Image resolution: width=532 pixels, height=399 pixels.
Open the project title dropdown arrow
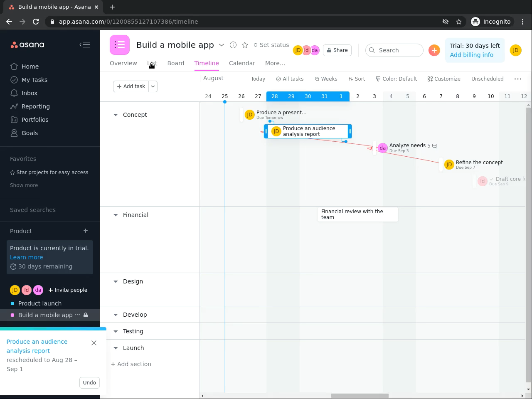(222, 45)
